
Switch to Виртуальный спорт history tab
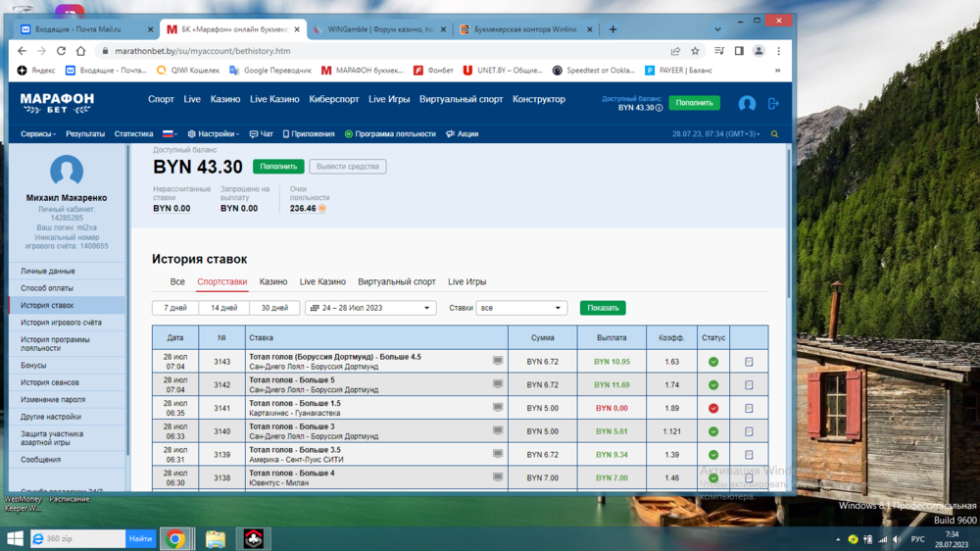point(396,281)
